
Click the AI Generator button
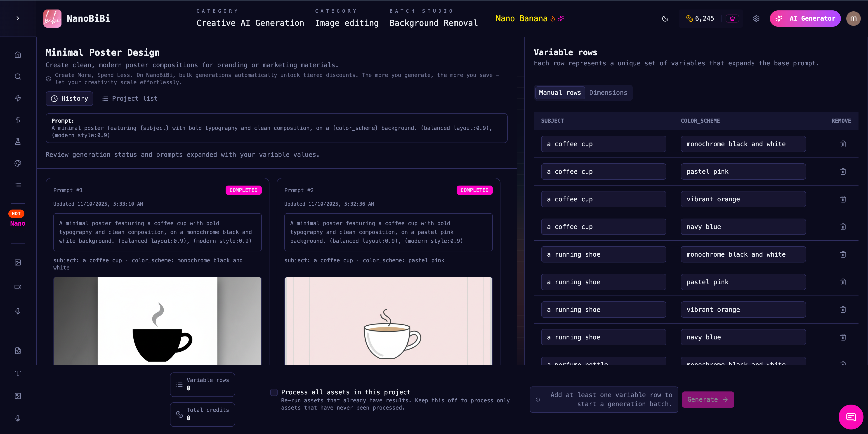(805, 19)
